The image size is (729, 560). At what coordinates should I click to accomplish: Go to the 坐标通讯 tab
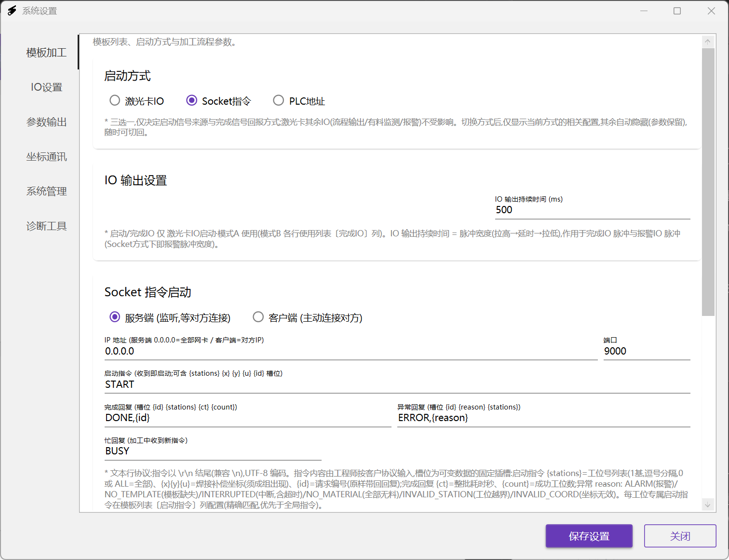click(46, 157)
